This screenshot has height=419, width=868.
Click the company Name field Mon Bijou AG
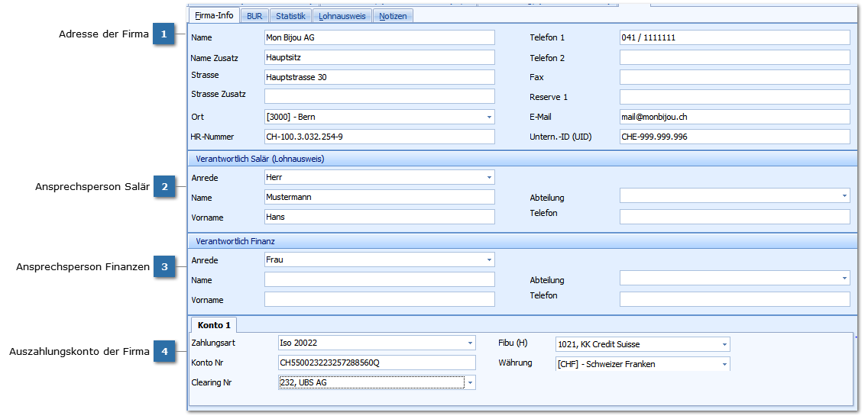click(379, 37)
